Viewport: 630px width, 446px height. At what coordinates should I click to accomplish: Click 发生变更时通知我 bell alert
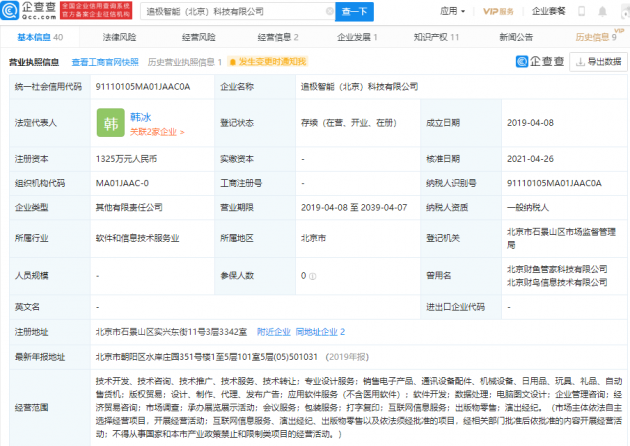pyautogui.click(x=268, y=61)
